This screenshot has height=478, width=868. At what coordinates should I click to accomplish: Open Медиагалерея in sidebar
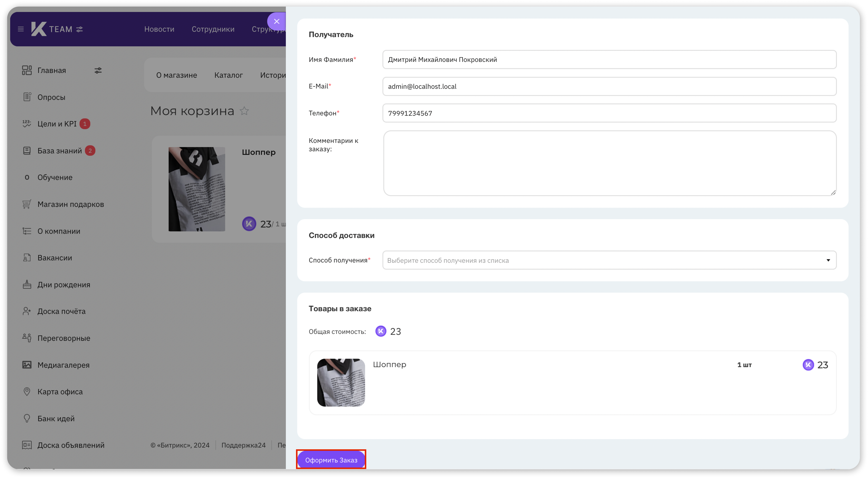63,365
